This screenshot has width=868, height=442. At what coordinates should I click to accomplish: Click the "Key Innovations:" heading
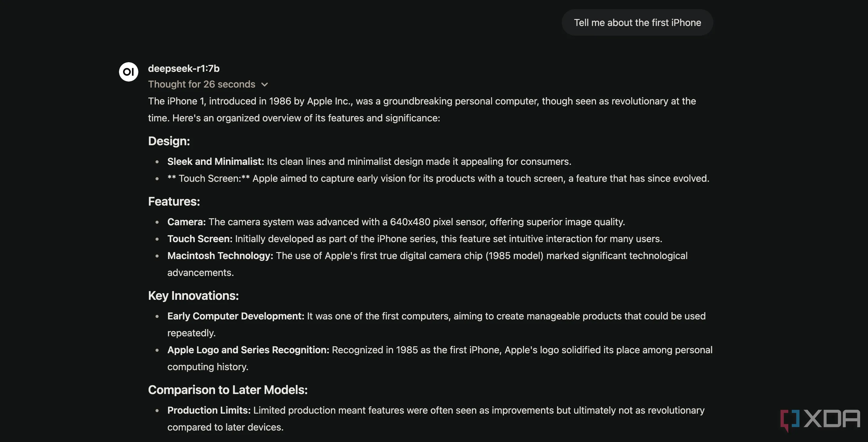193,296
